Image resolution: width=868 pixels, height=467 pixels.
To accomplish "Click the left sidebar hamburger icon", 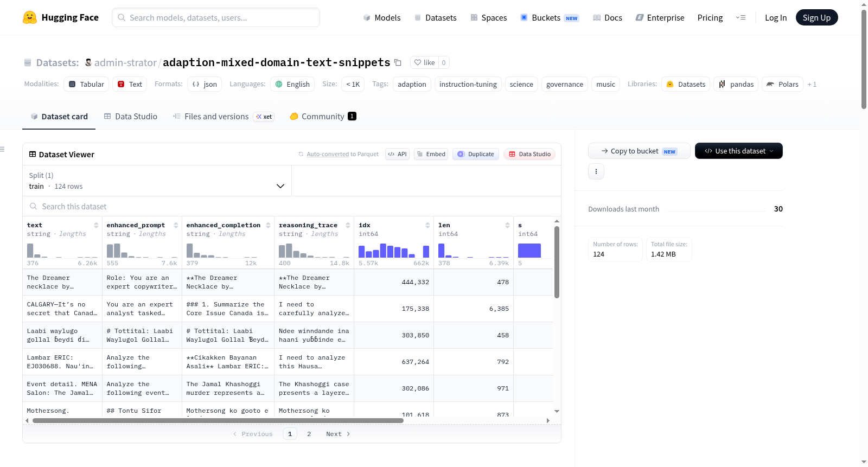I will 2,149.
